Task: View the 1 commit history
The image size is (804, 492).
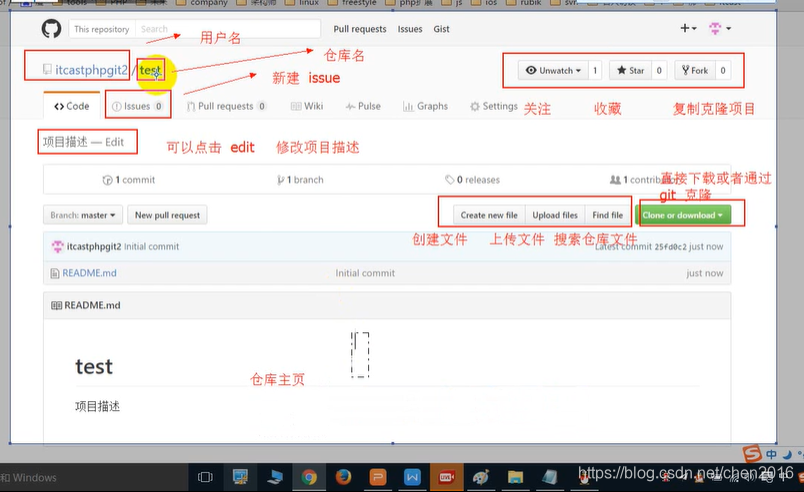Action: pyautogui.click(x=129, y=180)
